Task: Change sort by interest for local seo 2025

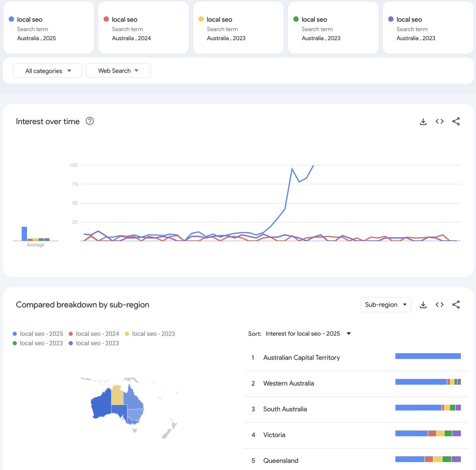Action: (308, 334)
